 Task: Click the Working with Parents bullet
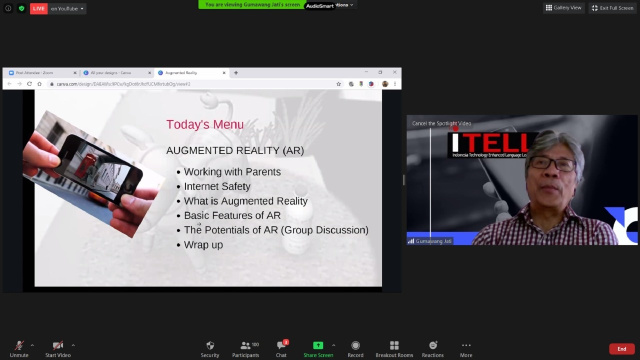[x=232, y=172]
